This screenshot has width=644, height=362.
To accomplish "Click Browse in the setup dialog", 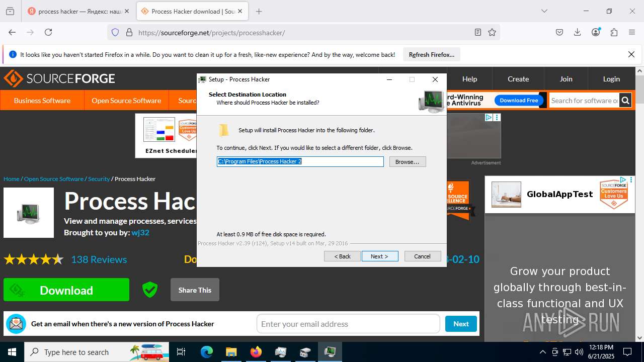I will coord(408,162).
